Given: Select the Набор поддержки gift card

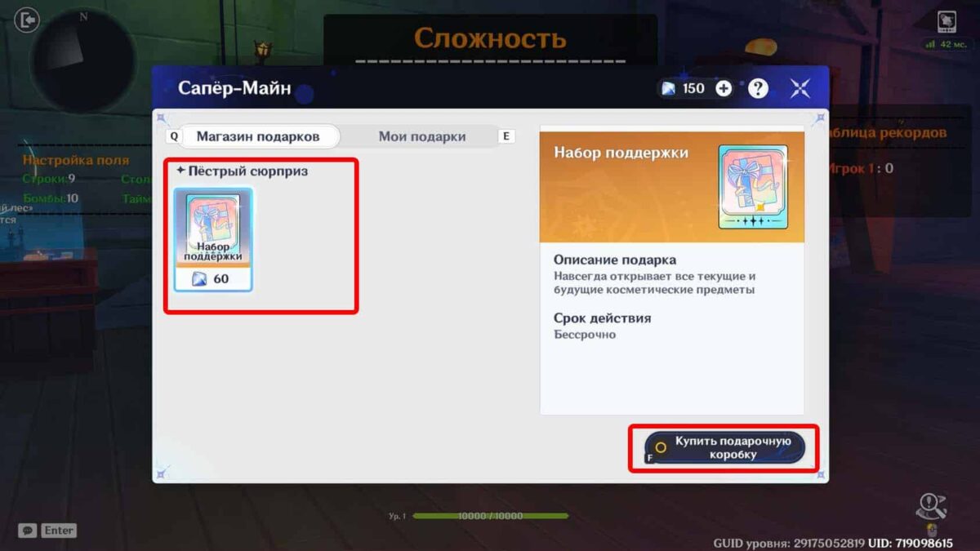Looking at the screenshot, I should 213,238.
